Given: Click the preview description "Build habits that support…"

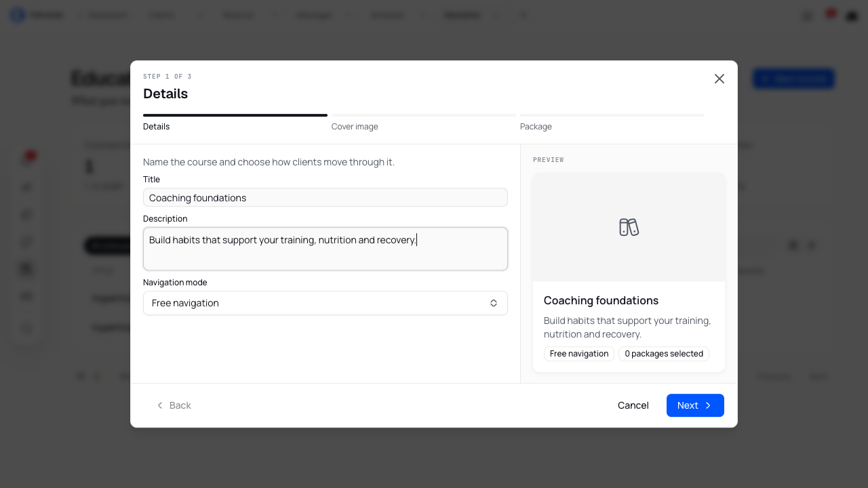Looking at the screenshot, I should tap(627, 327).
